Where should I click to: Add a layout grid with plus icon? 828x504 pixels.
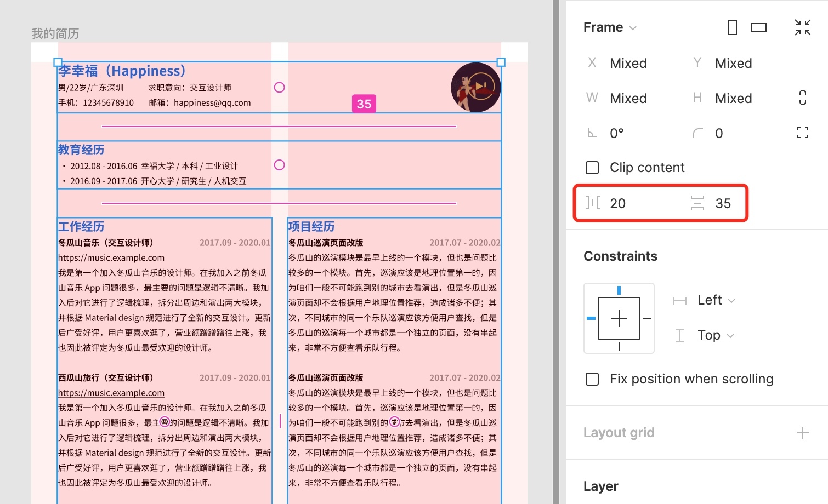[803, 433]
